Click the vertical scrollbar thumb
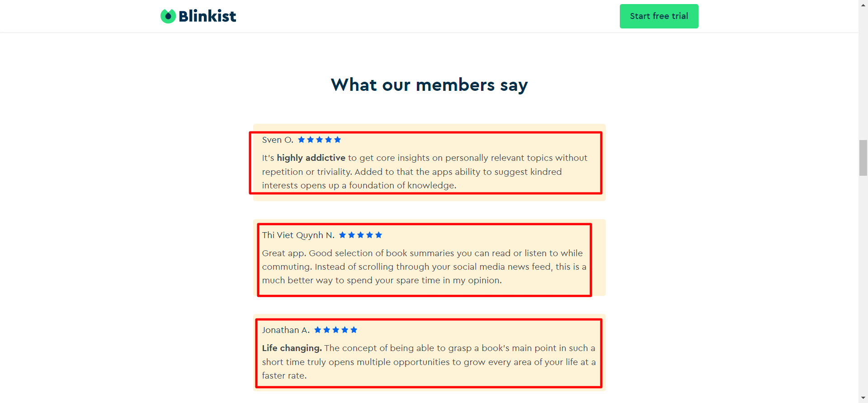Viewport: 868px width, 403px height. pyautogui.click(x=863, y=158)
